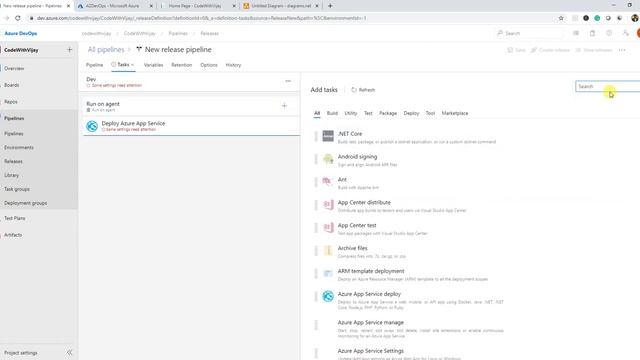The image size is (640, 360).
Task: Filter tasks by Test category
Action: point(368,113)
